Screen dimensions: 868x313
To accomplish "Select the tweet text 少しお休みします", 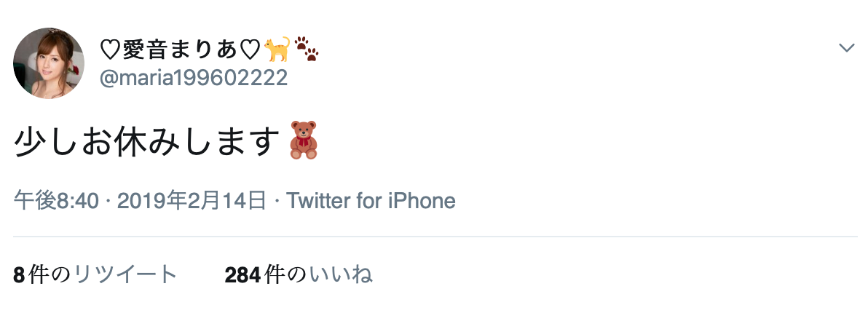I will point(145,141).
